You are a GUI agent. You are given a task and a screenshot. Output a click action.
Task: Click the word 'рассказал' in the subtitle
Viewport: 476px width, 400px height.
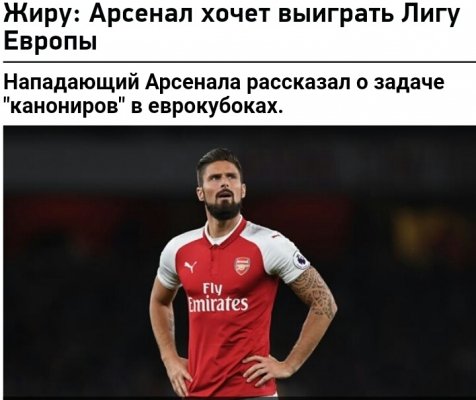tap(298, 84)
